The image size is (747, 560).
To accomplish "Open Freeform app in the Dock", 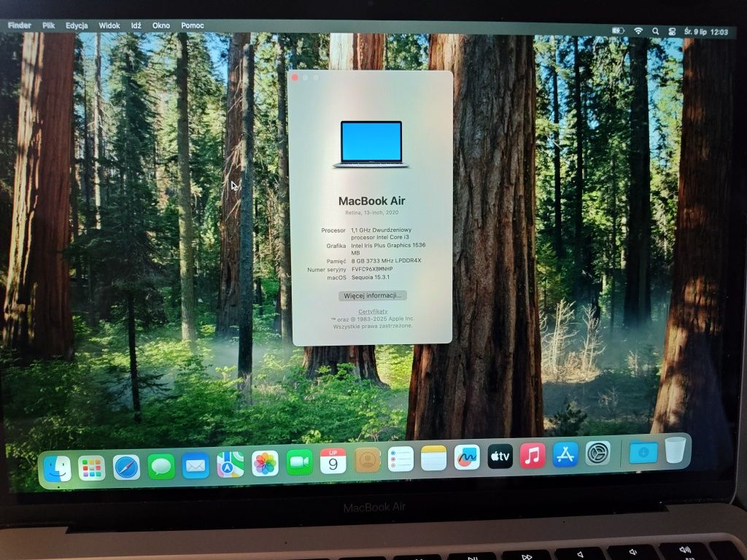I will point(467,457).
